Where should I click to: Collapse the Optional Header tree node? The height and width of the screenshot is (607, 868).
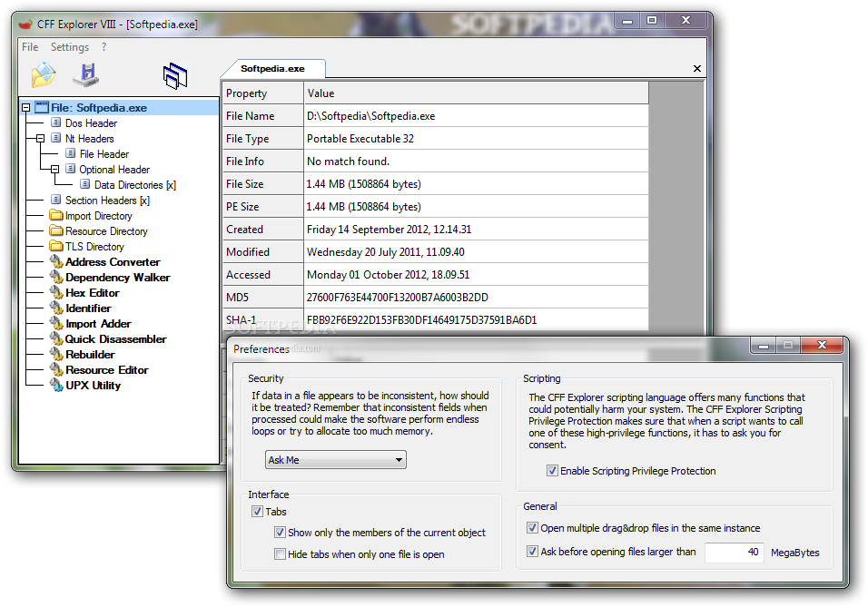pos(54,170)
